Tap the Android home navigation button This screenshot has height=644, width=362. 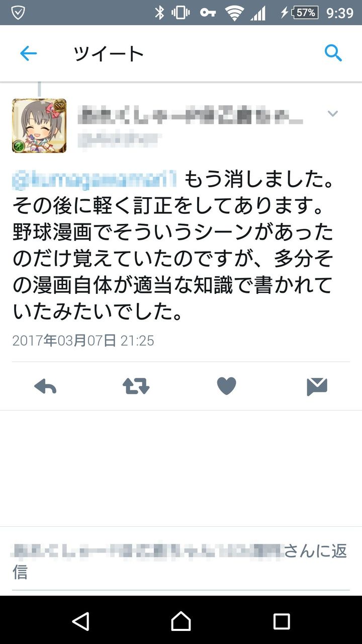[181, 621]
